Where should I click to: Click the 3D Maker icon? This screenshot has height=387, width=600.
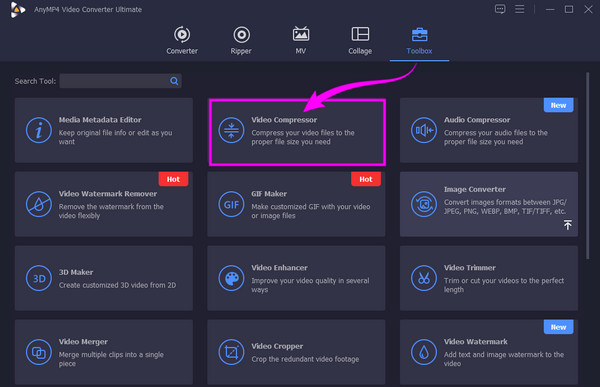(x=39, y=278)
